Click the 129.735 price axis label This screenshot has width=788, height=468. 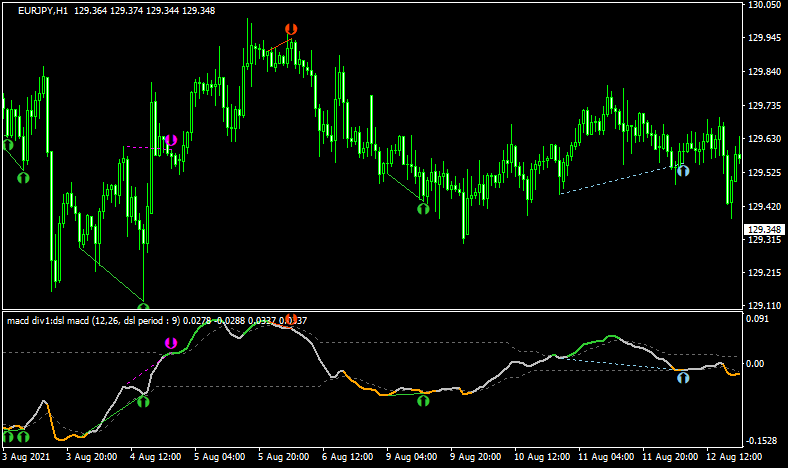(764, 106)
